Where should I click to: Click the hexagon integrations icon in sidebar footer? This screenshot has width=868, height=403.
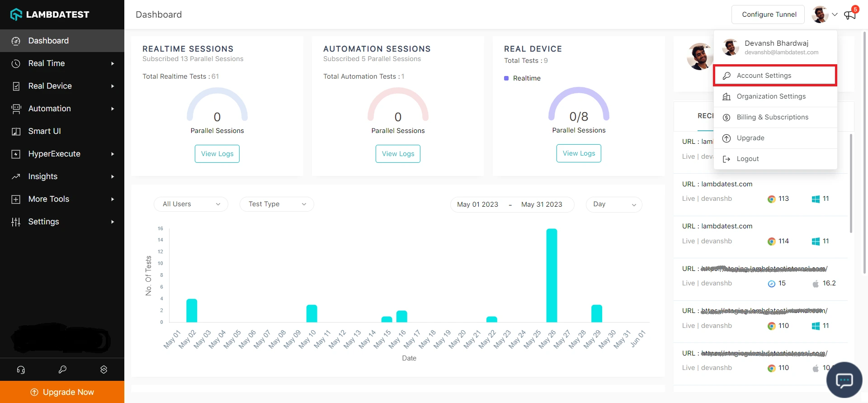pyautogui.click(x=104, y=370)
